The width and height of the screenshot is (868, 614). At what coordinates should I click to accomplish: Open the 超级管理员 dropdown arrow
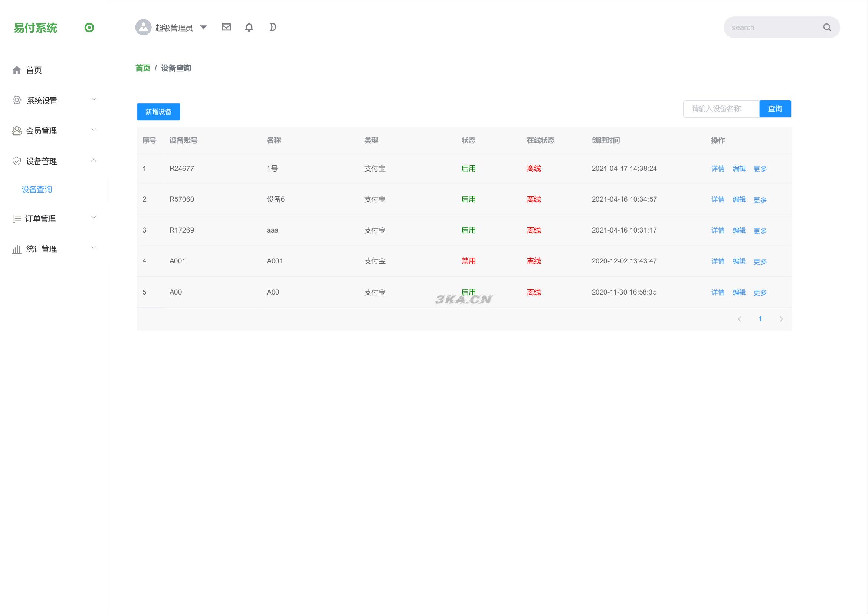(203, 27)
